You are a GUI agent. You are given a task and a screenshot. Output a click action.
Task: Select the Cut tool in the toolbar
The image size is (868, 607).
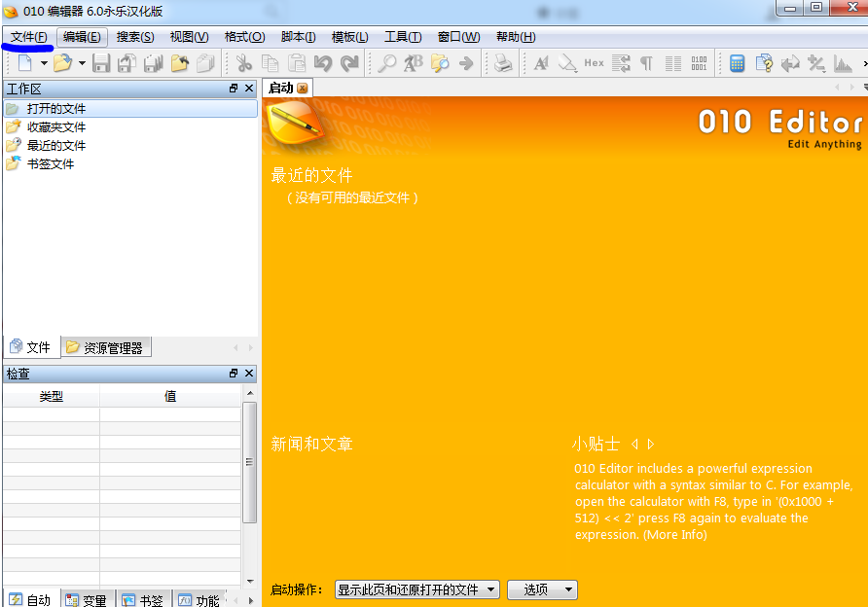[x=244, y=62]
